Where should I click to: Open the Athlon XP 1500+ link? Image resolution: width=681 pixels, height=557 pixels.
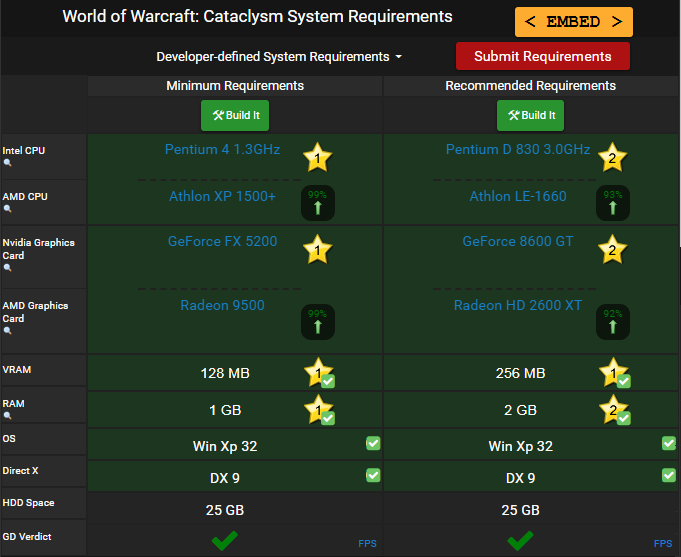point(222,196)
